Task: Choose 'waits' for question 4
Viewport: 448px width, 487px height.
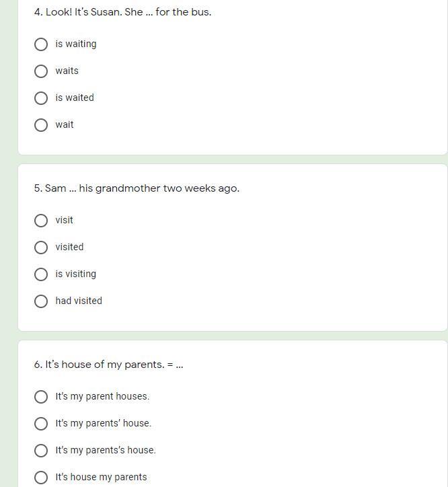Action: tap(41, 71)
